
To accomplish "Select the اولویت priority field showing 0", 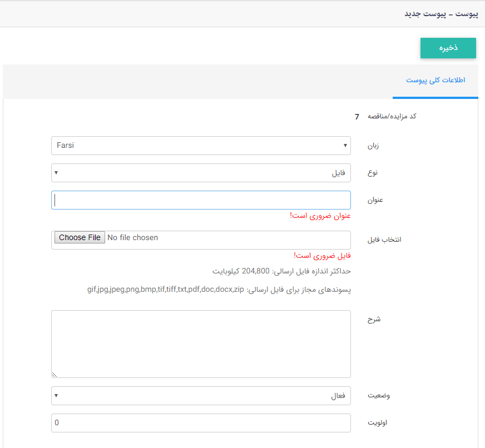I will [200, 423].
